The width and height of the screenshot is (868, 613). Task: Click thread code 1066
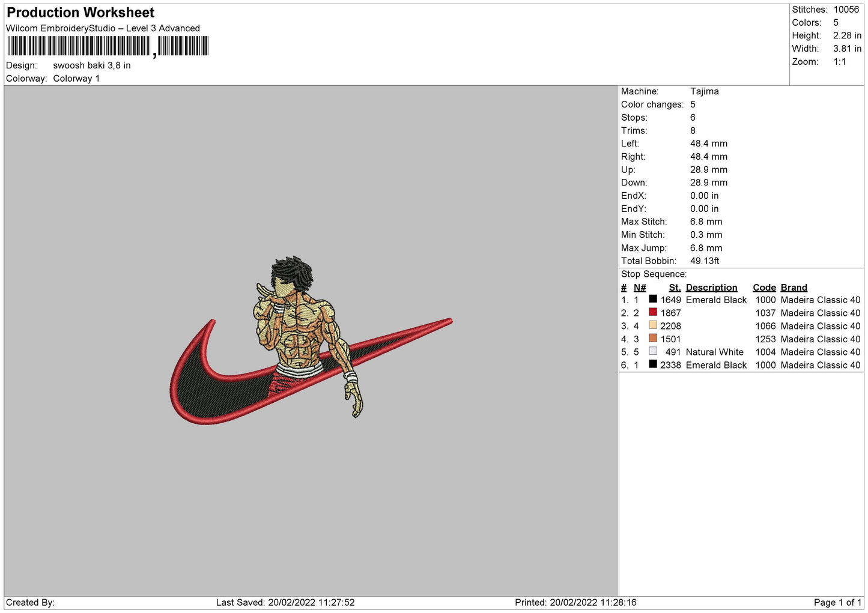click(765, 326)
